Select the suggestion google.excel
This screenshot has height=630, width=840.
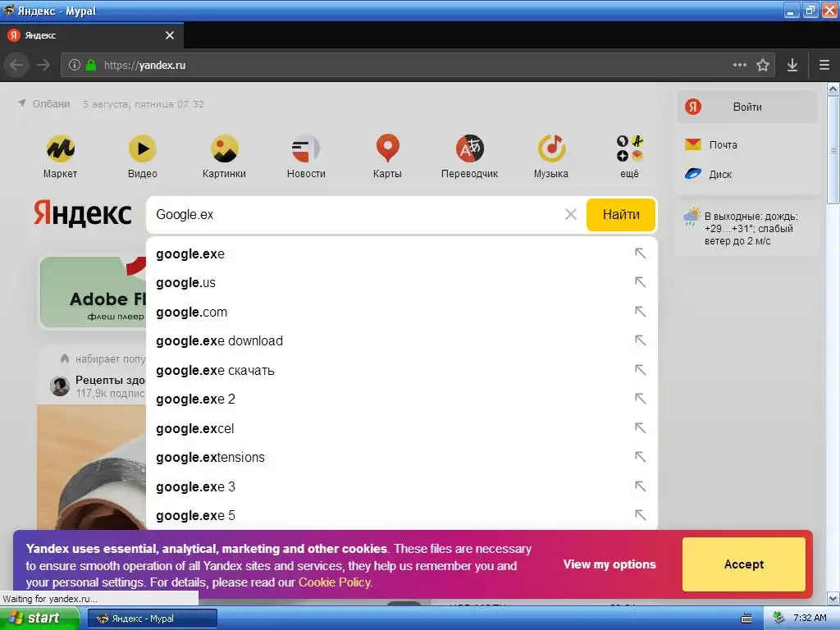402,429
